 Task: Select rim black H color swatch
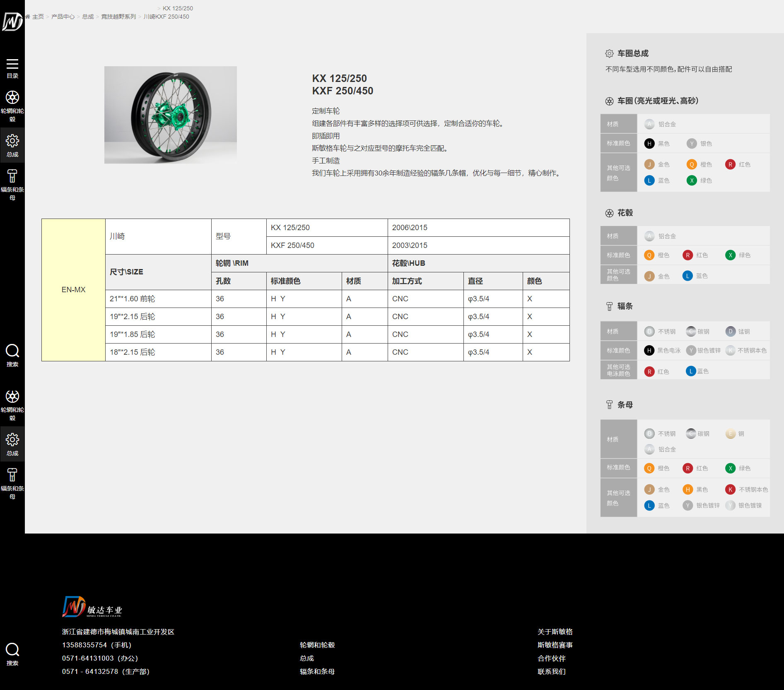point(649,144)
